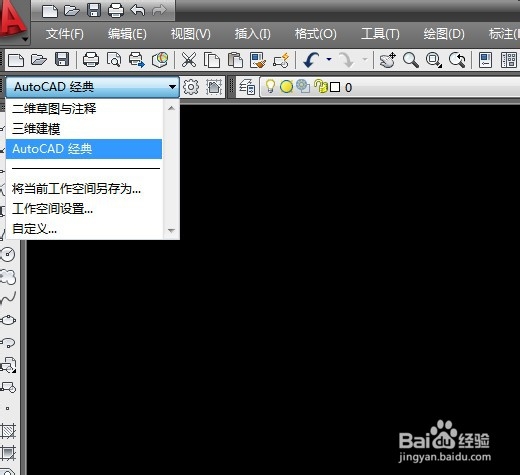520x475 pixels.
Task: Toggle layer 0 freeze sun icon
Action: (286, 87)
